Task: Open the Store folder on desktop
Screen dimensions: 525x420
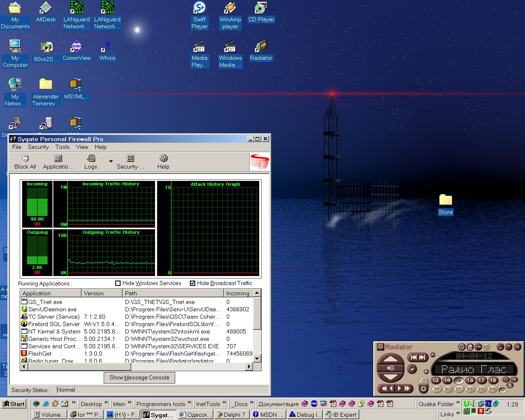Action: (445, 200)
